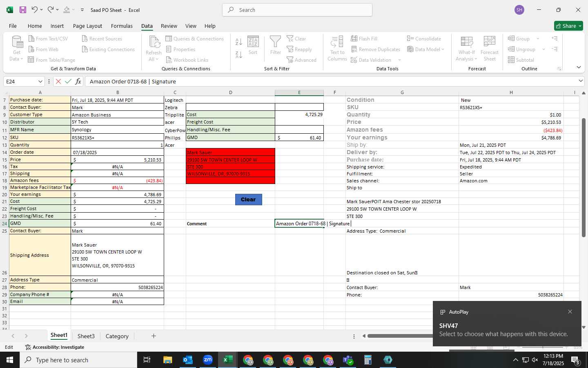Click Flash Fill
588x368 pixels.
click(x=364, y=38)
